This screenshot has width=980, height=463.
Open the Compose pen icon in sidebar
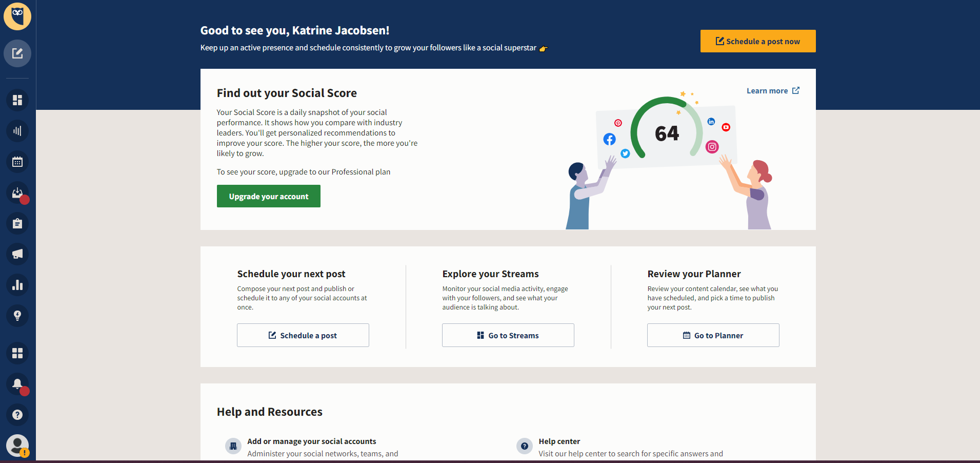tap(17, 53)
